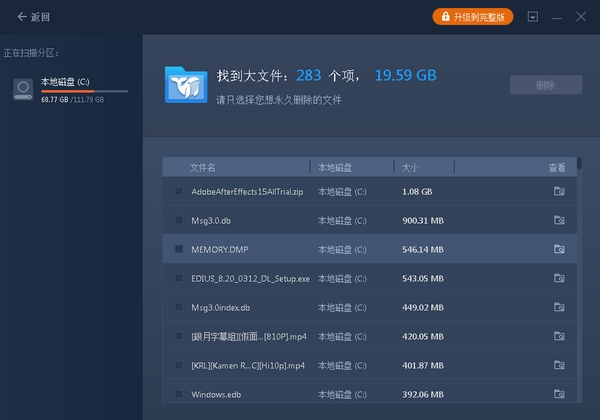
Task: Click the 本地磁盘 column header
Action: click(x=335, y=168)
